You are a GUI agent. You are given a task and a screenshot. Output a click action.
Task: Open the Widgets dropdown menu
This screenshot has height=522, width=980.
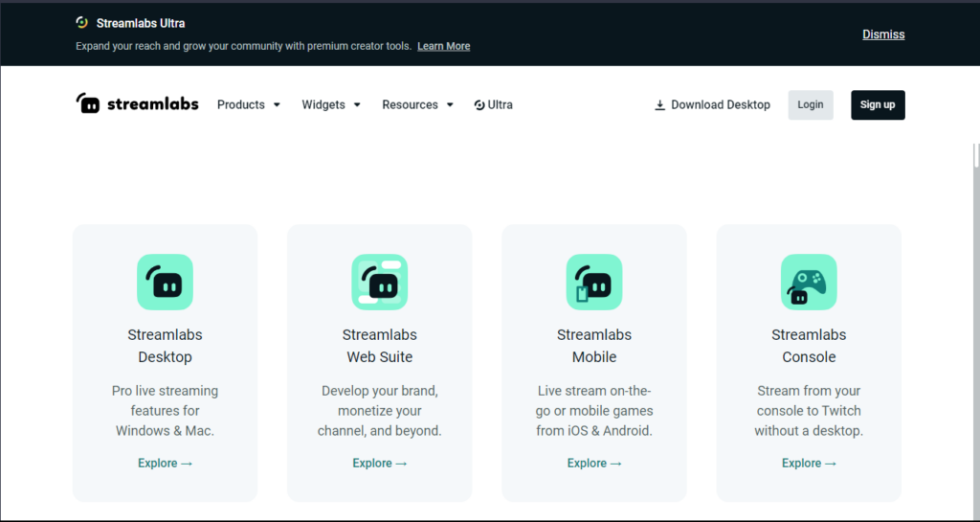pyautogui.click(x=330, y=104)
